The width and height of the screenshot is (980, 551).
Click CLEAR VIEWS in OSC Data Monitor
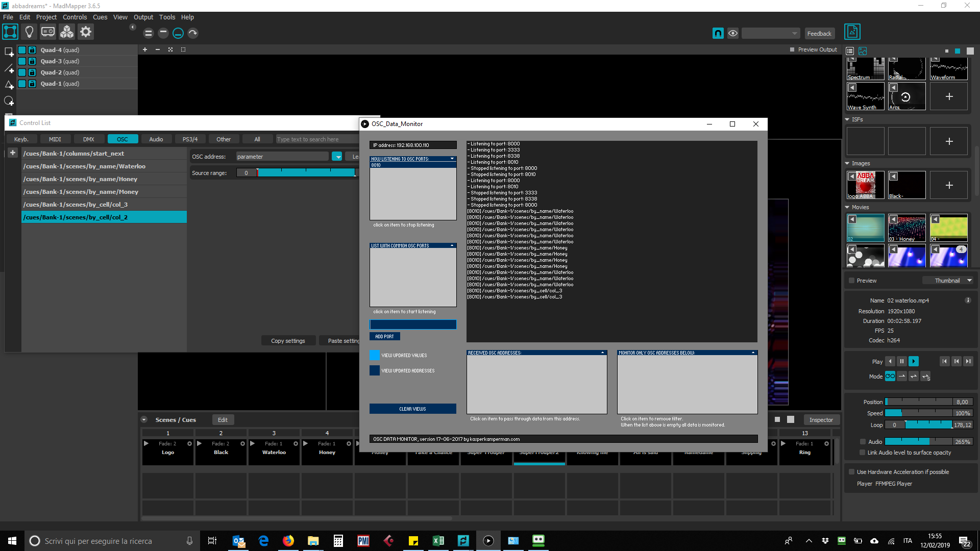(412, 409)
